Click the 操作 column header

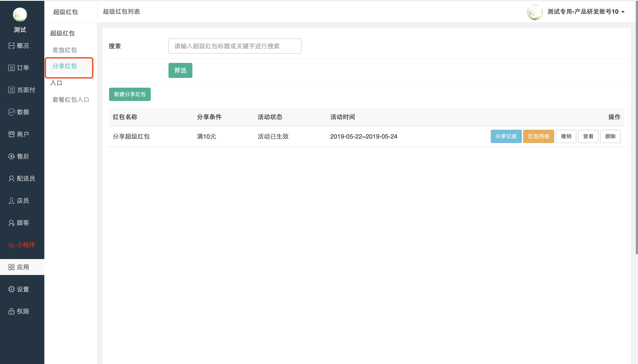(x=614, y=117)
